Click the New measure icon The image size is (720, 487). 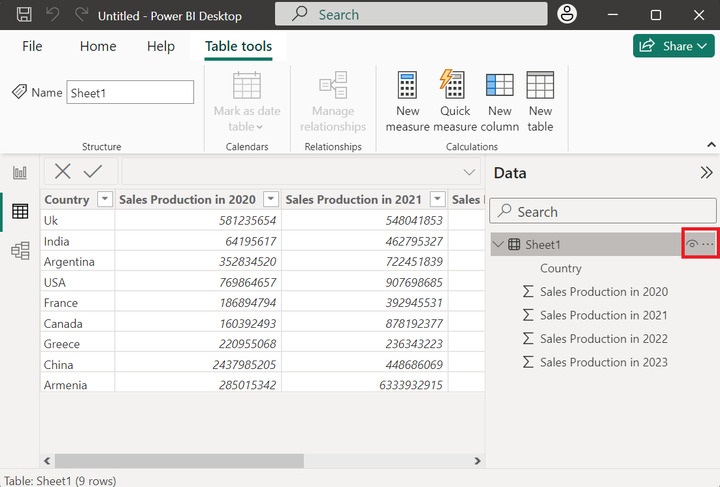[x=407, y=87]
